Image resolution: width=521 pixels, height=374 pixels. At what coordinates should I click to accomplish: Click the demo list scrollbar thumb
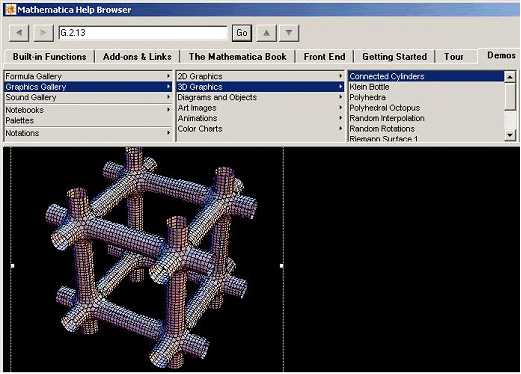510,97
